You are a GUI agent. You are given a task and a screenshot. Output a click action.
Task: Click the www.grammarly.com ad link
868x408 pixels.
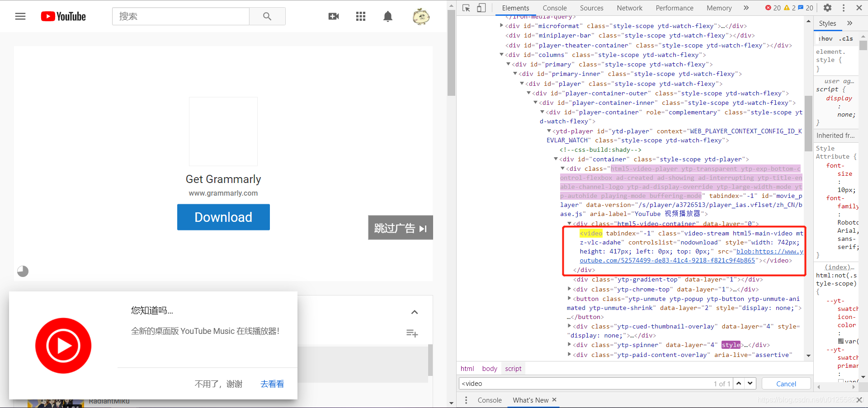223,193
